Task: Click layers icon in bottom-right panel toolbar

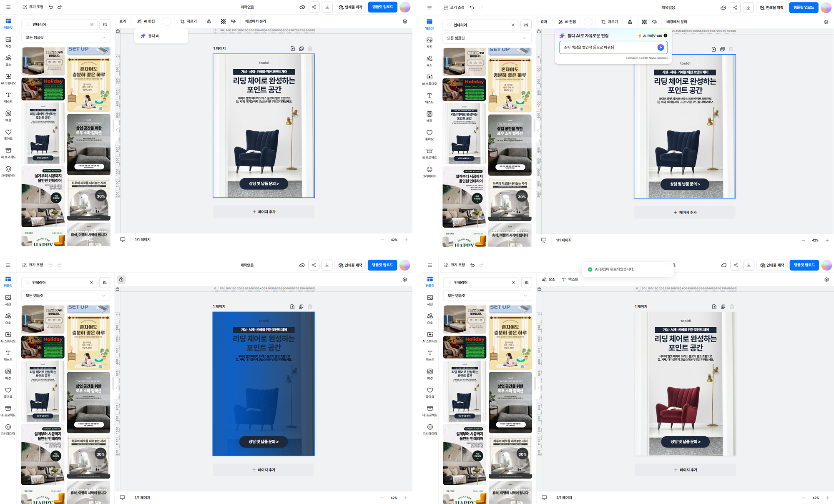Action: pos(826,279)
